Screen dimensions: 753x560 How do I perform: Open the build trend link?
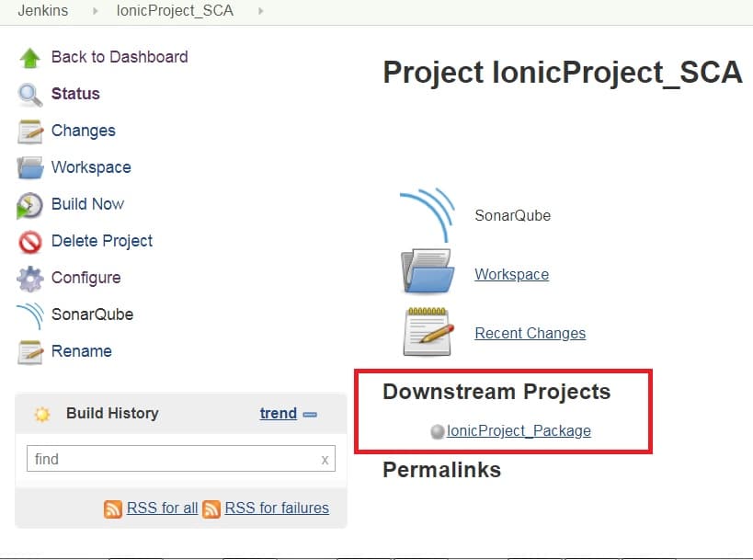[278, 414]
